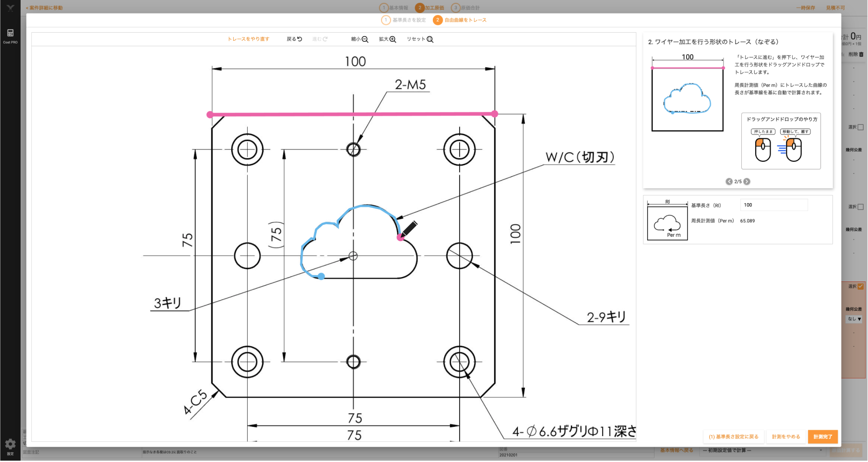
Task: Zoom out with the 縮小 magnifier
Action: 365,39
